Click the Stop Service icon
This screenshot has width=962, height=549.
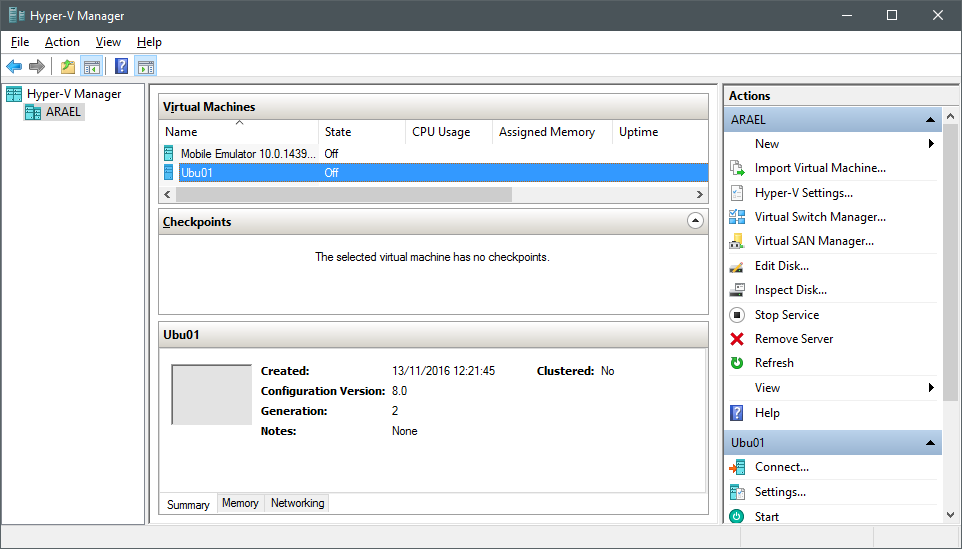point(737,315)
